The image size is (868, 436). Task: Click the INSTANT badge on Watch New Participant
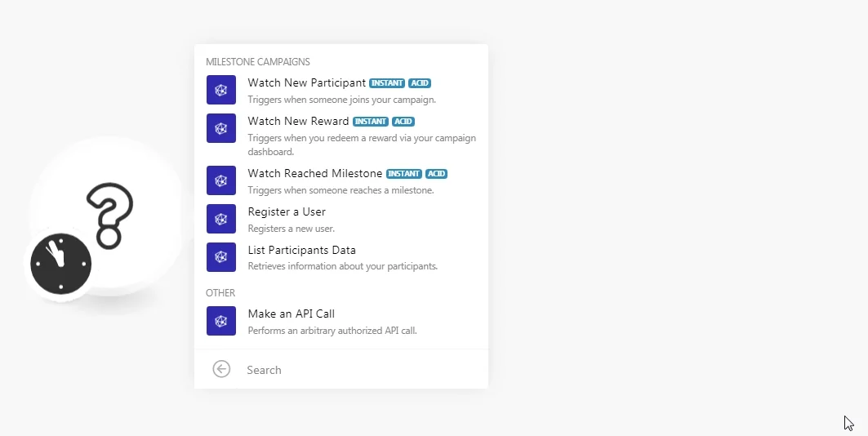click(x=387, y=83)
